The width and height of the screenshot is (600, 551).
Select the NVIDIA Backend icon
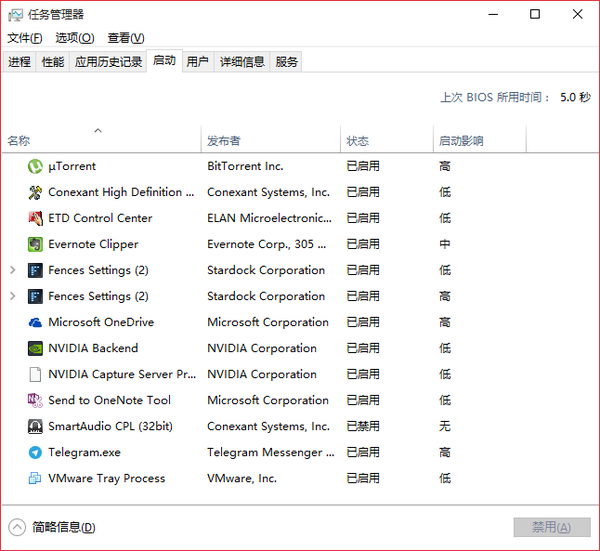click(x=35, y=349)
